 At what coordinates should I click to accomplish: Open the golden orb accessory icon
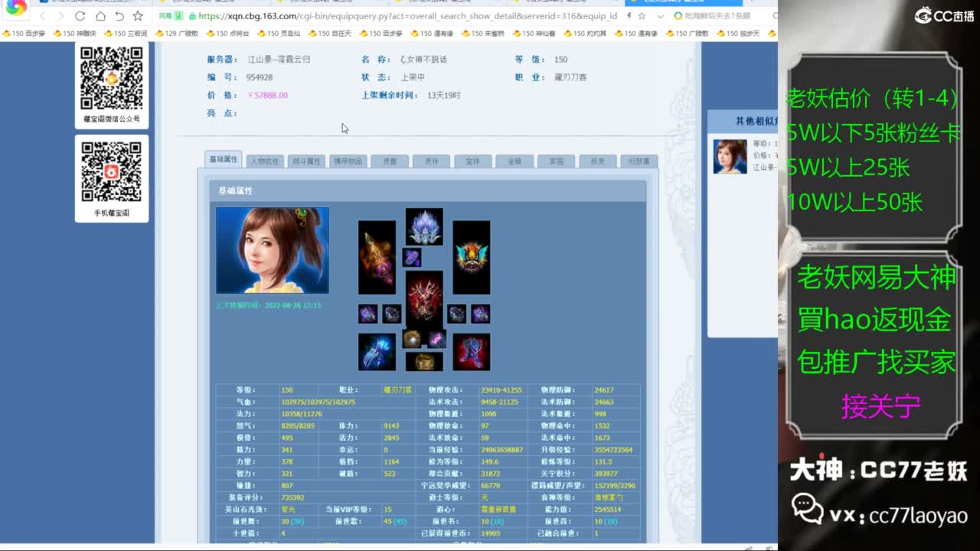(412, 339)
